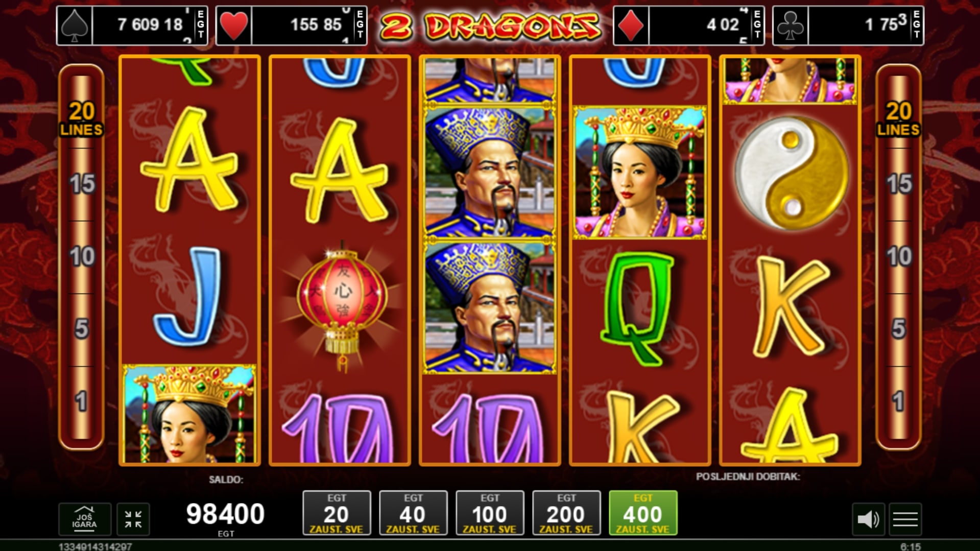
Task: Select the 20 bet button
Action: [x=337, y=513]
